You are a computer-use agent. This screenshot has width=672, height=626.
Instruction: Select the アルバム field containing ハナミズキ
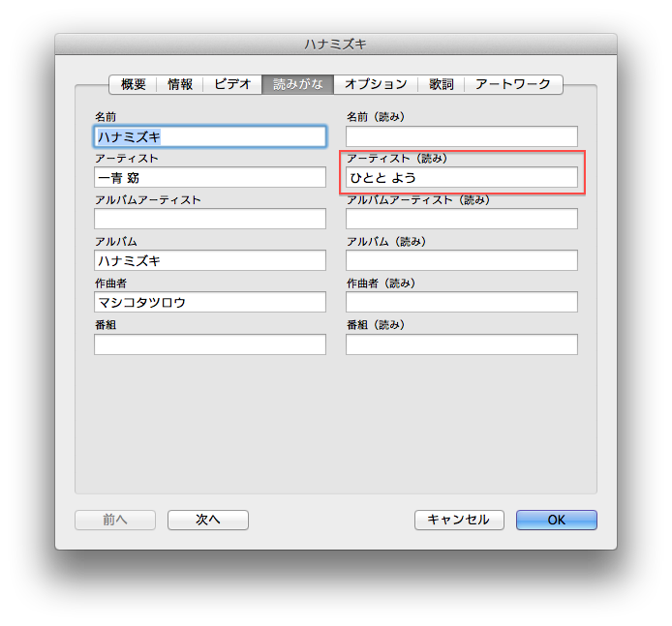[x=210, y=260]
